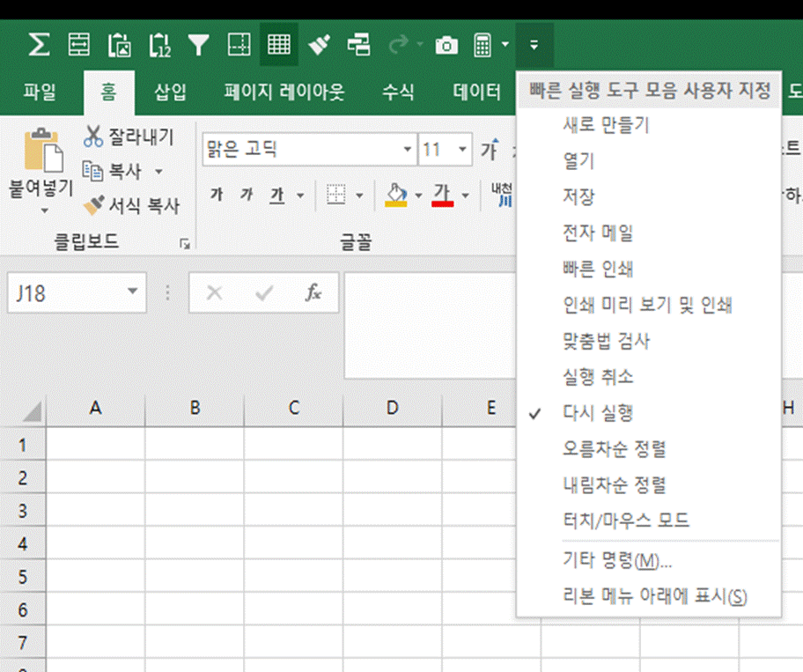Open the 맑은 고딕 font name dropdown

click(x=409, y=149)
